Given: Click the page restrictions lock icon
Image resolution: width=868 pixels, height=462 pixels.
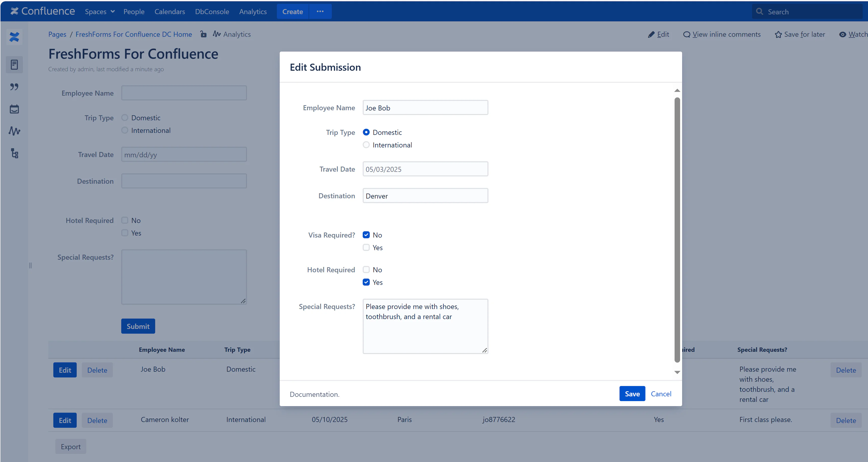Looking at the screenshot, I should click(x=203, y=34).
